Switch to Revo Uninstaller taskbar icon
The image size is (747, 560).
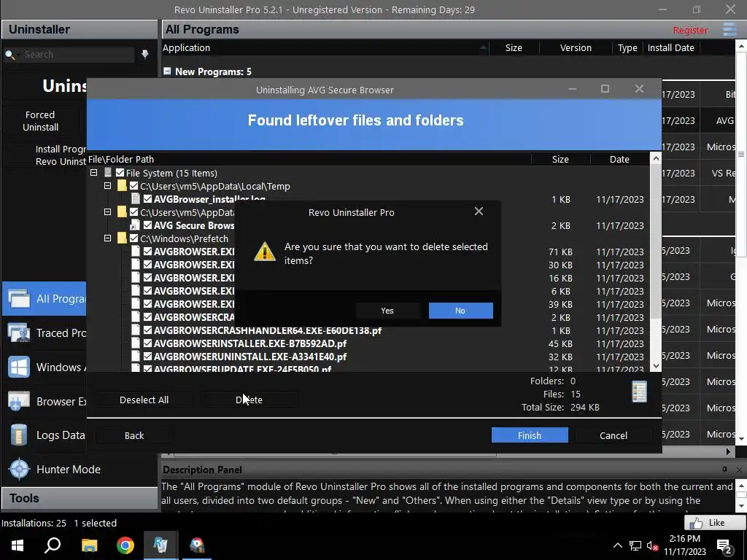[160, 545]
